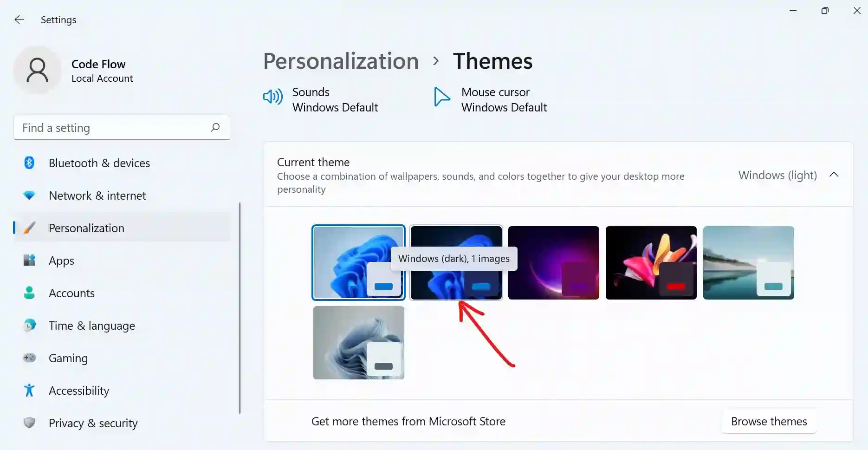
Task: Click the Themes heading text
Action: 492,61
